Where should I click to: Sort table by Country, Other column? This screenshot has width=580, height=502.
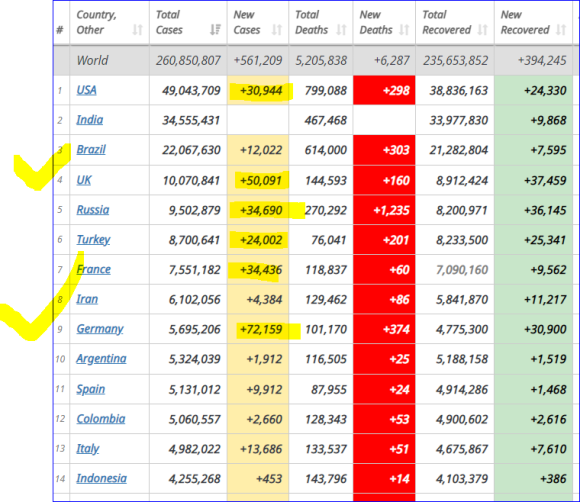click(x=138, y=30)
